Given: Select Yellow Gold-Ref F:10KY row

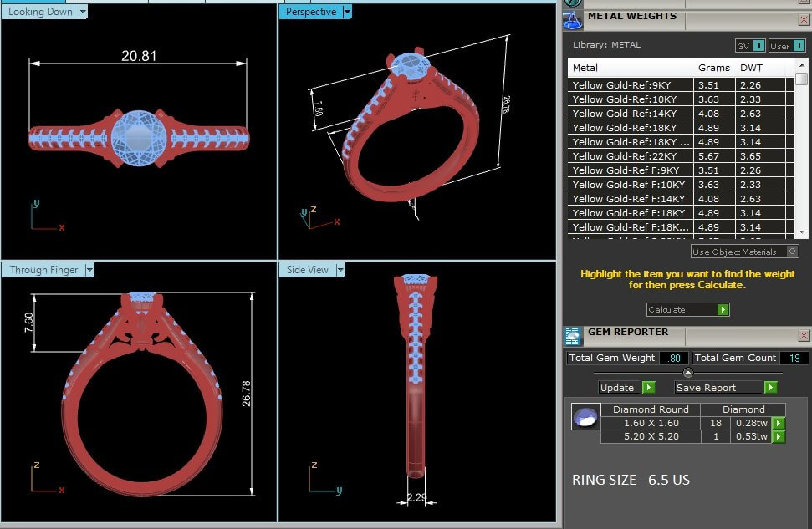Looking at the screenshot, I should pos(681,184).
